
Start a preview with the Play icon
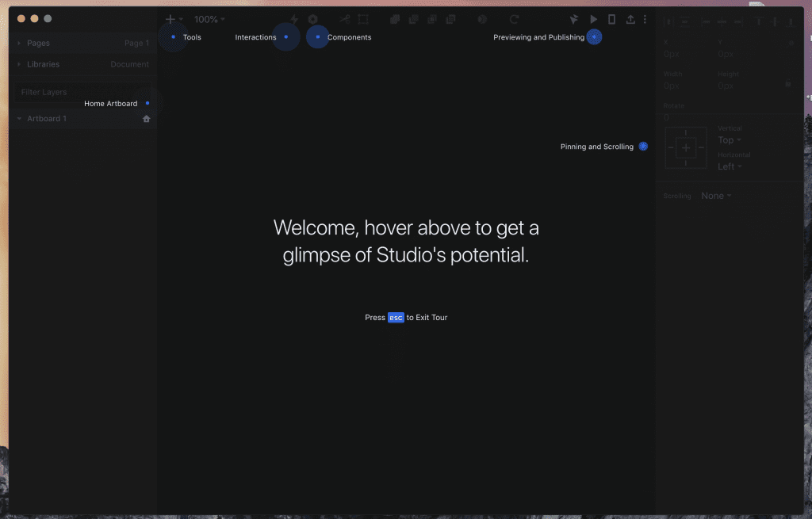coord(594,18)
